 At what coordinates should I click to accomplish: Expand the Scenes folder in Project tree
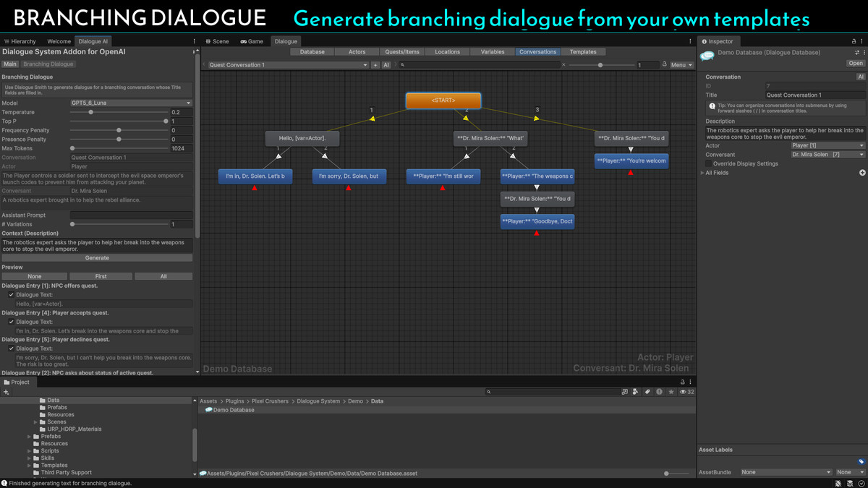36,422
